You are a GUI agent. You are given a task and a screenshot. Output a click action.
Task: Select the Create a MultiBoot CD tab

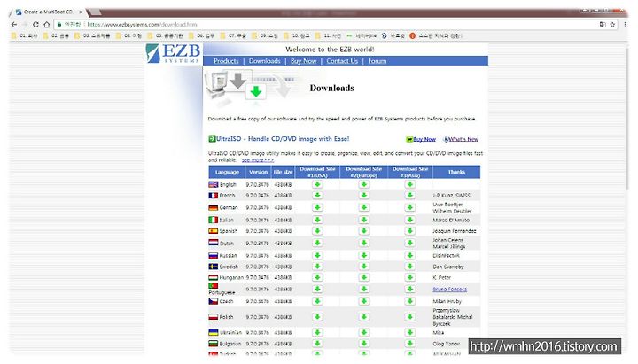pyautogui.click(x=48, y=12)
